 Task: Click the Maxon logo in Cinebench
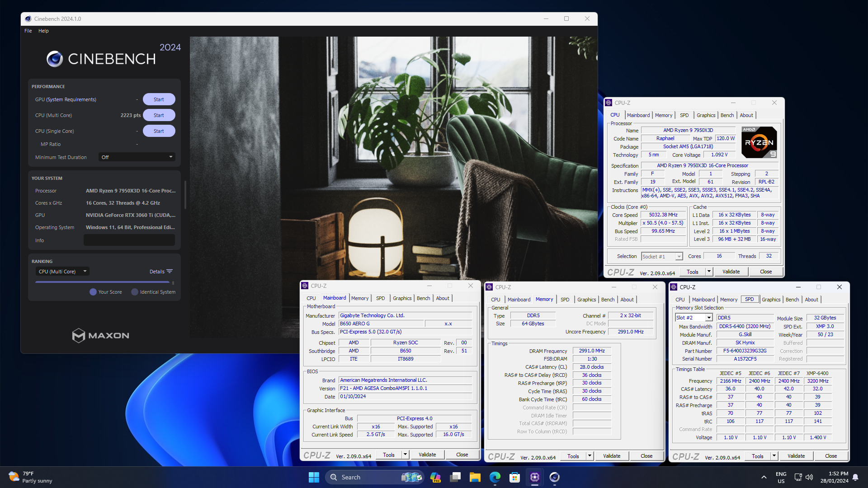pyautogui.click(x=101, y=335)
